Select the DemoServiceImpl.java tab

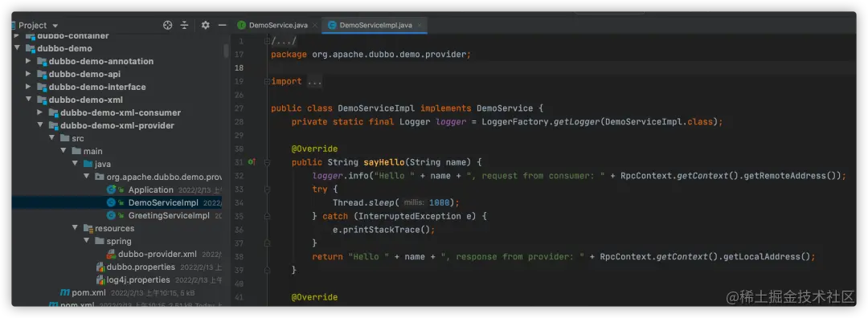click(375, 26)
